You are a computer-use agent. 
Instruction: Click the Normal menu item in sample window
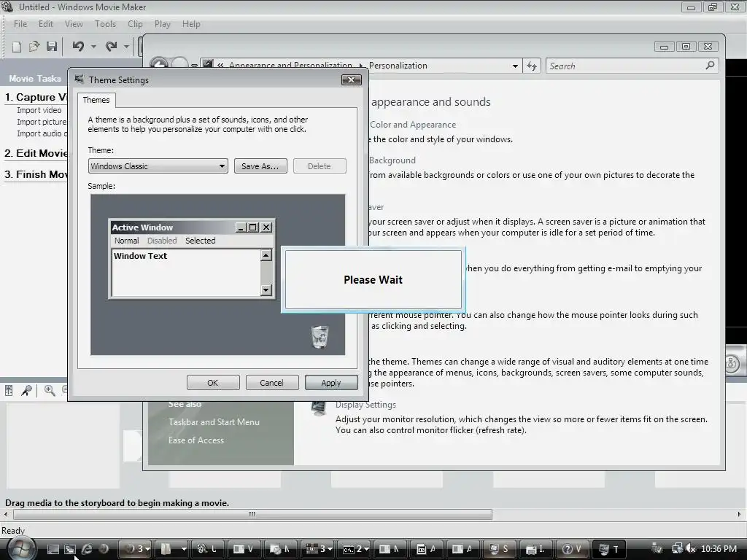pyautogui.click(x=127, y=241)
